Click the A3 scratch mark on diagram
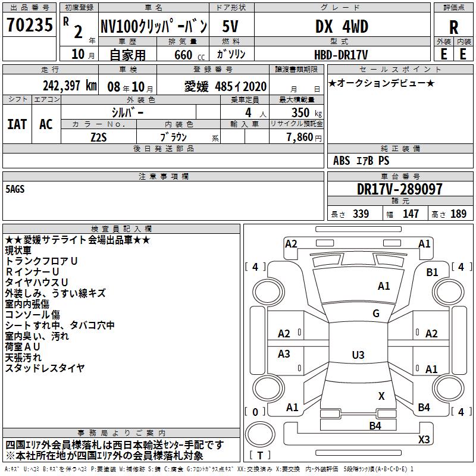Viewport: 476px width, 476px height. coord(284,354)
